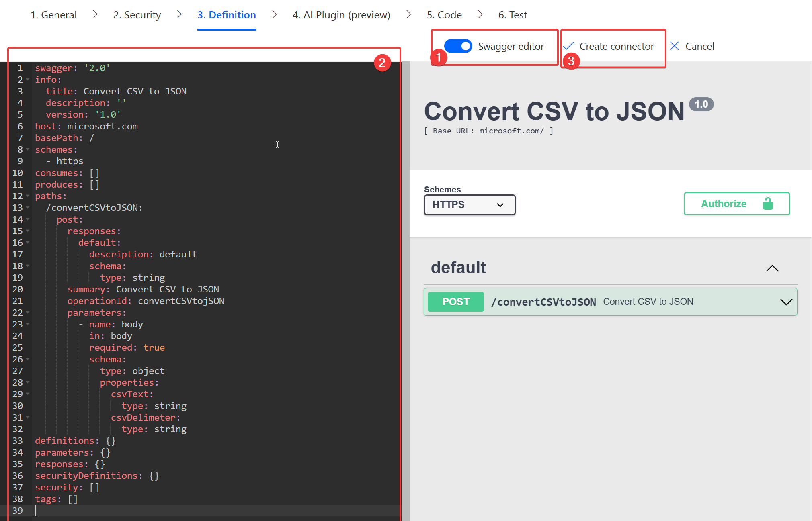Click the 'tags: []' line
Viewport: 812px width, 521px height.
[56, 499]
